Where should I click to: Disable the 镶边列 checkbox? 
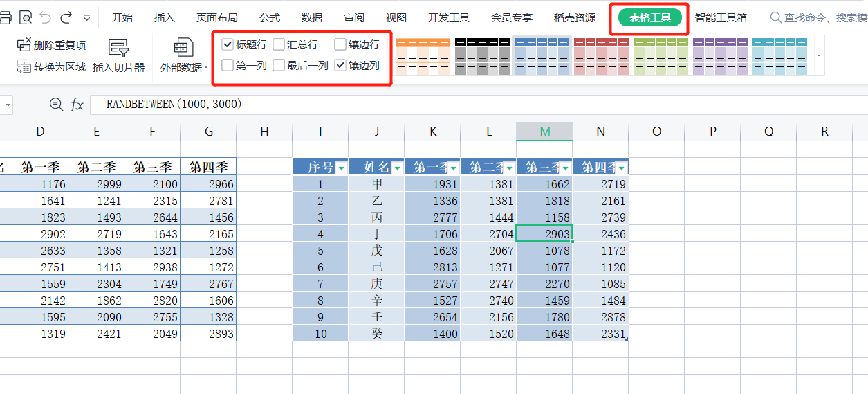340,66
